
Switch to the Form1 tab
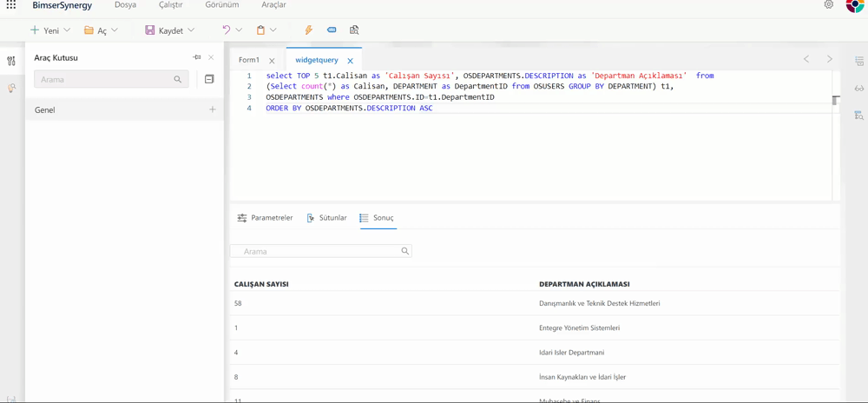pos(249,60)
